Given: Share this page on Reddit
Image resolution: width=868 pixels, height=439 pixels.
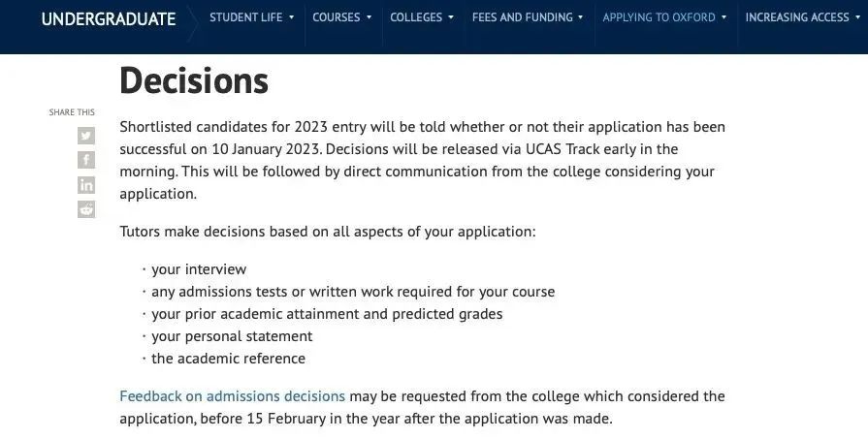Looking at the screenshot, I should coord(86,209).
